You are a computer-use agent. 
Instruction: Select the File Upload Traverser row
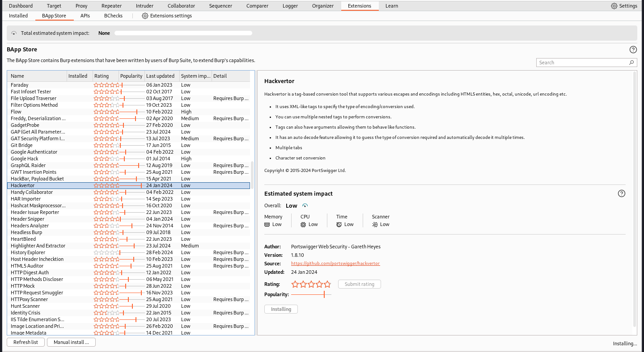129,98
